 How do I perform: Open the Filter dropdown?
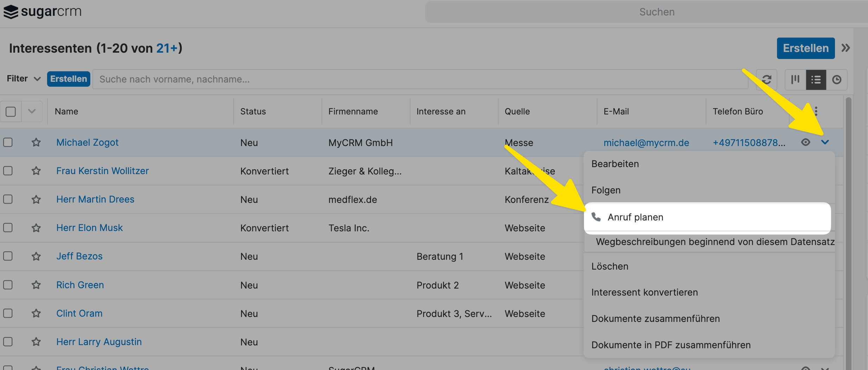24,79
